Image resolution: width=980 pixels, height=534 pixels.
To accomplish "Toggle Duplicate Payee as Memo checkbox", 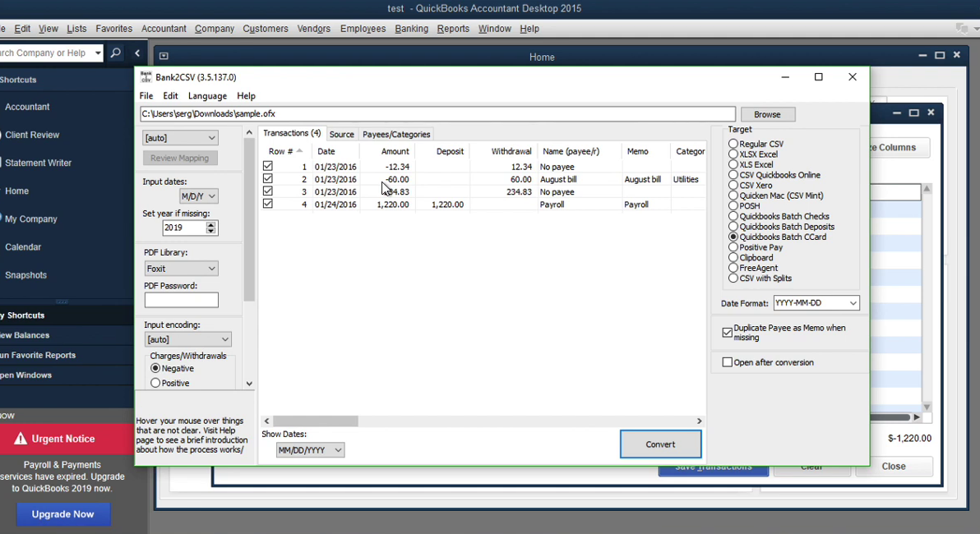I will (x=727, y=332).
